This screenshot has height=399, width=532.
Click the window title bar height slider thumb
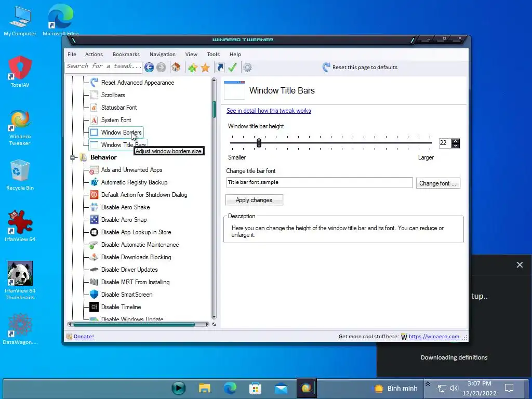[x=259, y=143]
